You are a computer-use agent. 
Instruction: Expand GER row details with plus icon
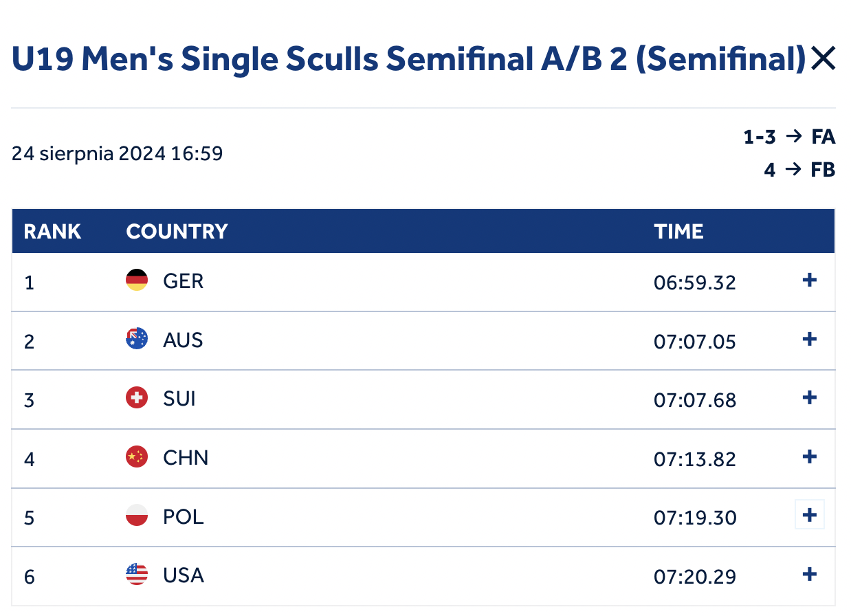click(810, 280)
